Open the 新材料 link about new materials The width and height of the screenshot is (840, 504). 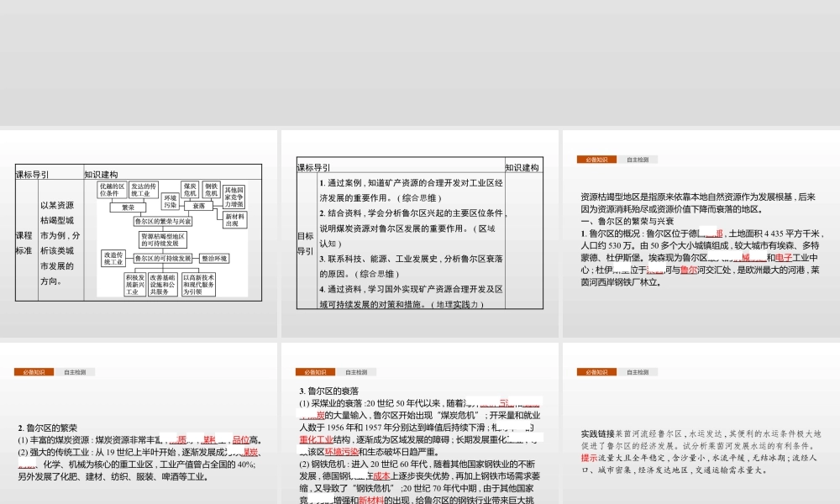(x=370, y=498)
